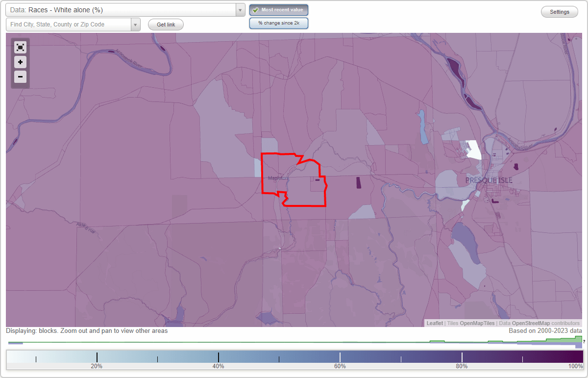588x378 pixels.
Task: Toggle the 'Most recent value' display mode
Action: 279,10
